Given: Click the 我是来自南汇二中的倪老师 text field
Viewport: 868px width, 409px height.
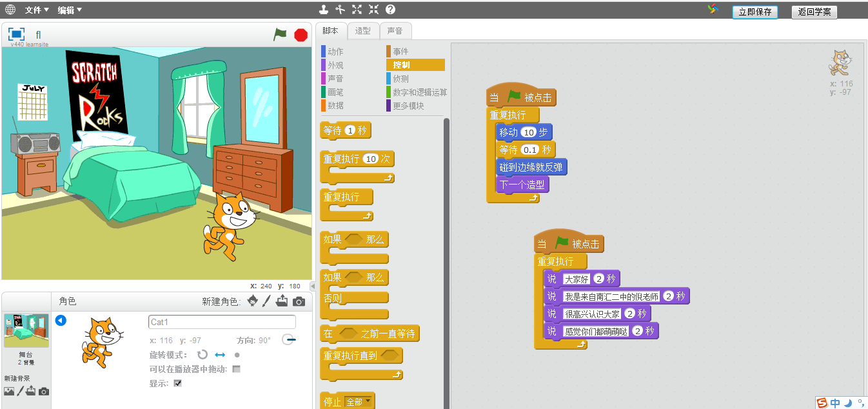Looking at the screenshot, I should pos(611,297).
